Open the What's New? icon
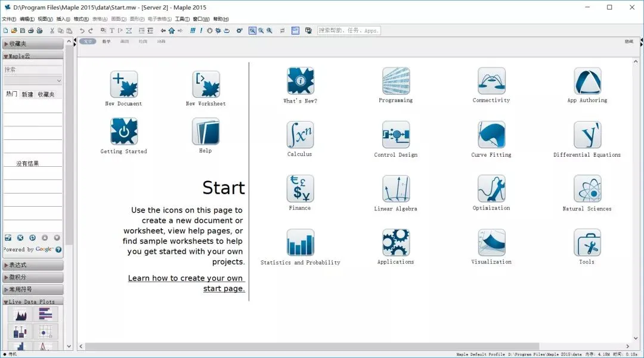The height and width of the screenshot is (358, 644). pos(300,81)
